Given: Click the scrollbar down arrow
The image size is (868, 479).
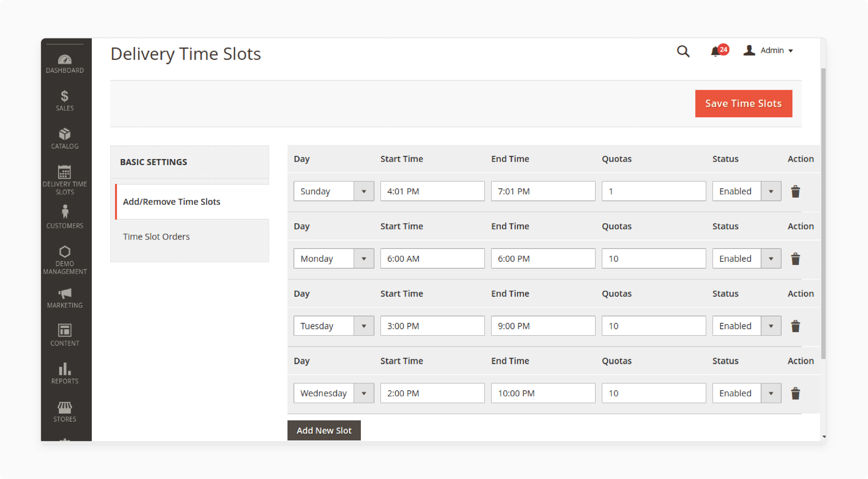Looking at the screenshot, I should (x=823, y=437).
